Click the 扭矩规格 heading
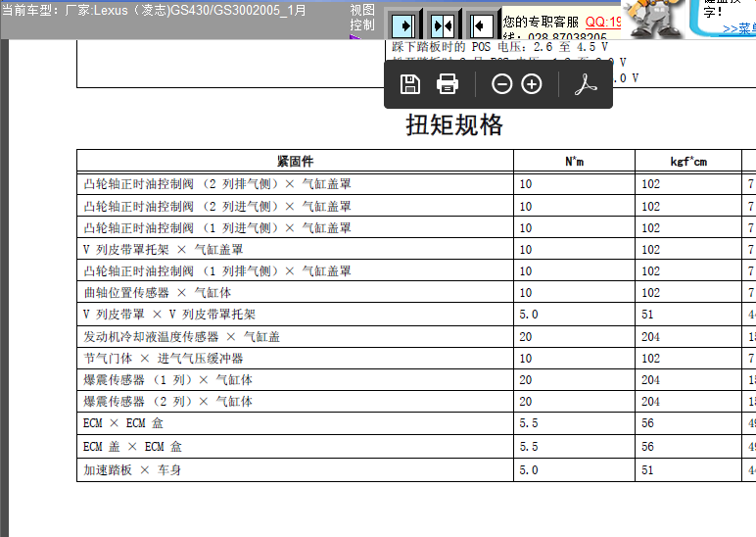This screenshot has width=756, height=537. (454, 125)
